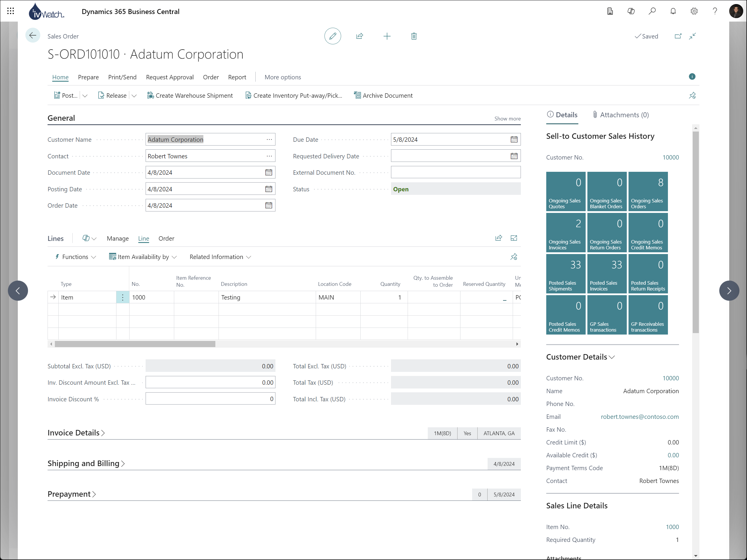Screen dimensions: 747x560
Task: Click the share/send icon on toolbar
Action: (360, 36)
